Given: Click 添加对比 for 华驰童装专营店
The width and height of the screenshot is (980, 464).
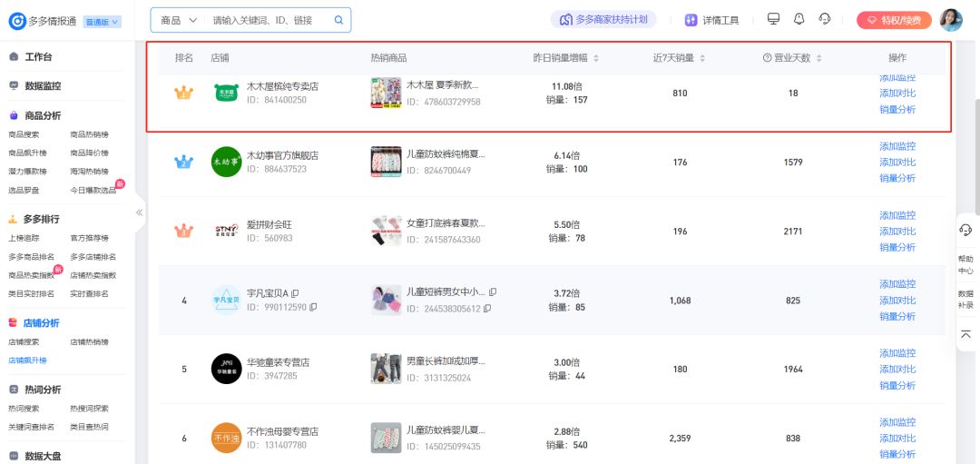Looking at the screenshot, I should (x=897, y=369).
